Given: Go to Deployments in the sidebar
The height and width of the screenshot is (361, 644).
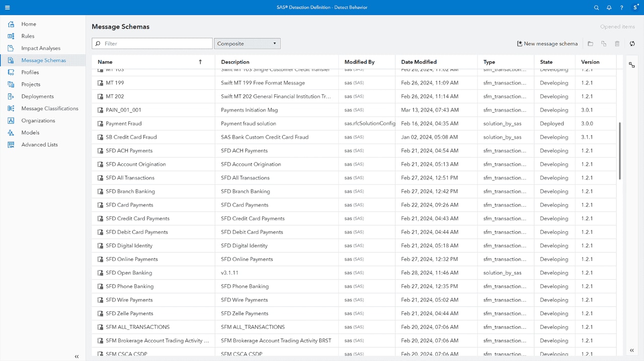Looking at the screenshot, I should (x=38, y=97).
